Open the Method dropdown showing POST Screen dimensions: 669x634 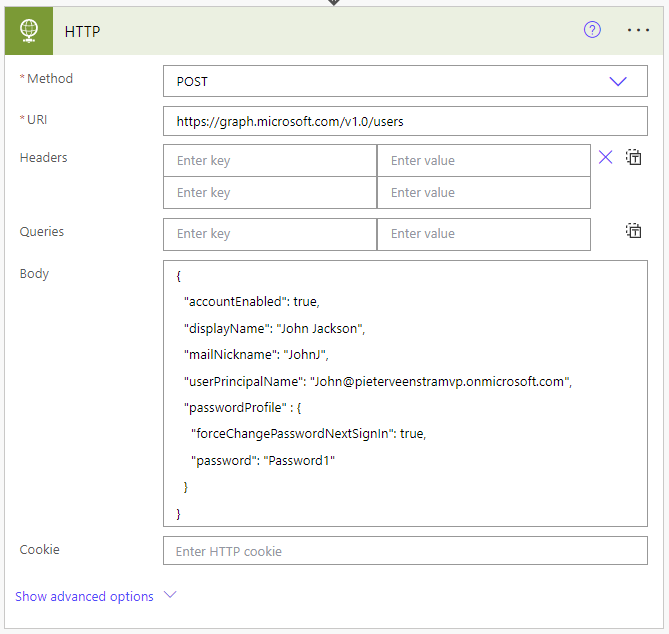coord(405,81)
